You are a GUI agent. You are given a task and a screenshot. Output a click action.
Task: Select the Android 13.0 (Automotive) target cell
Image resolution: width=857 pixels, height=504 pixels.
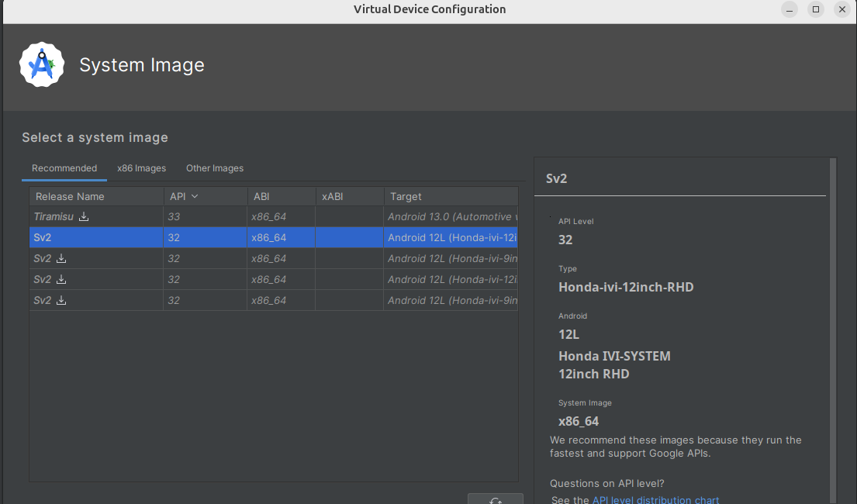click(x=451, y=216)
